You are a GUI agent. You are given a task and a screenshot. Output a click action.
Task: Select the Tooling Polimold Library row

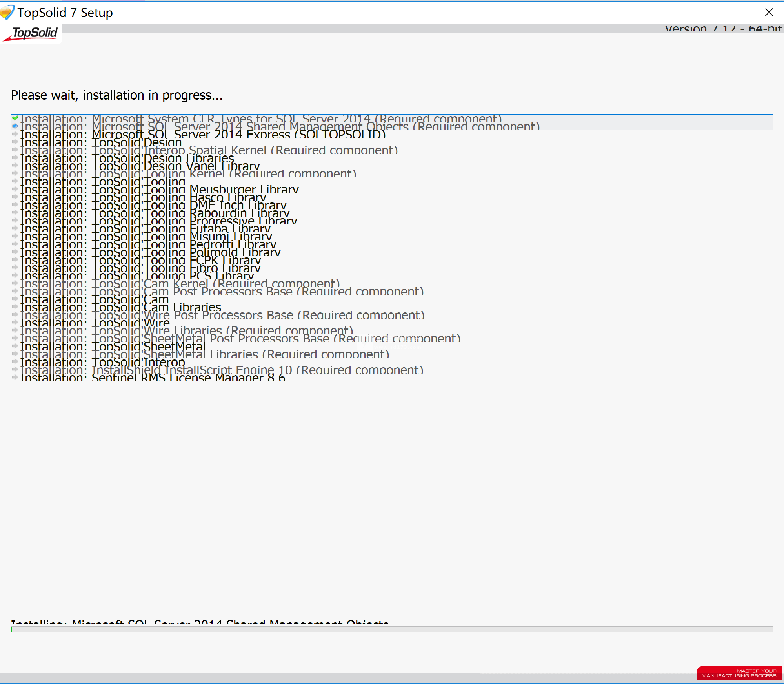[x=392, y=252]
